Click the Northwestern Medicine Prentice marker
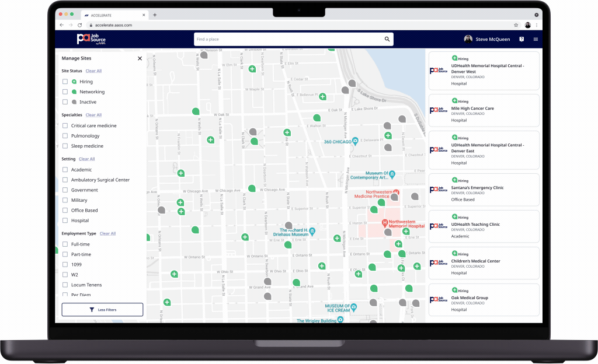This screenshot has height=364, width=598. tap(397, 192)
